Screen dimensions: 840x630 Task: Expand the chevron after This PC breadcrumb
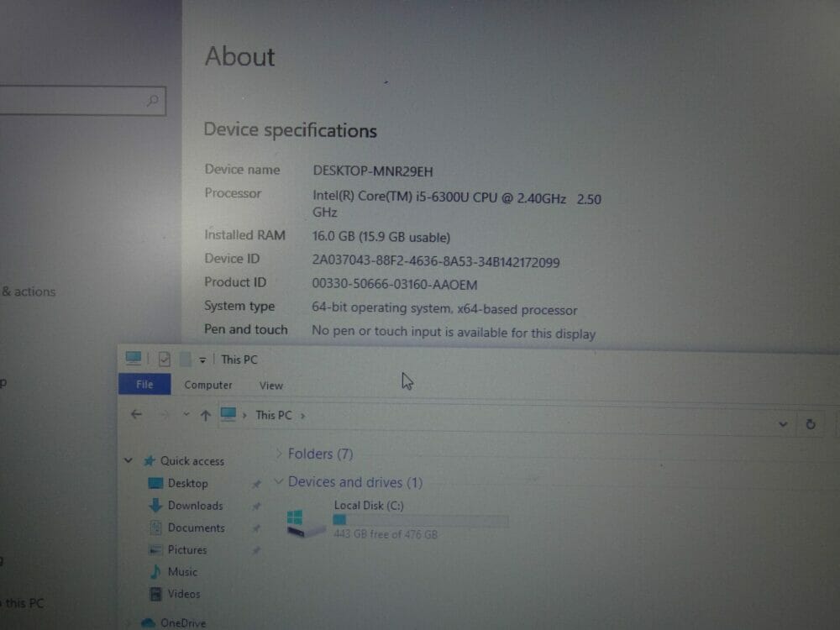(303, 416)
